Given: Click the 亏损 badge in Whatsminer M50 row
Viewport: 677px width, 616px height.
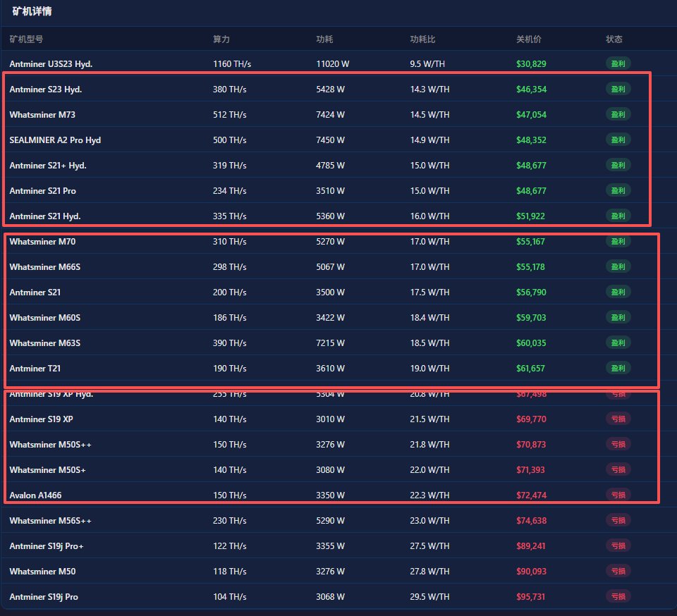Looking at the screenshot, I should [x=618, y=571].
